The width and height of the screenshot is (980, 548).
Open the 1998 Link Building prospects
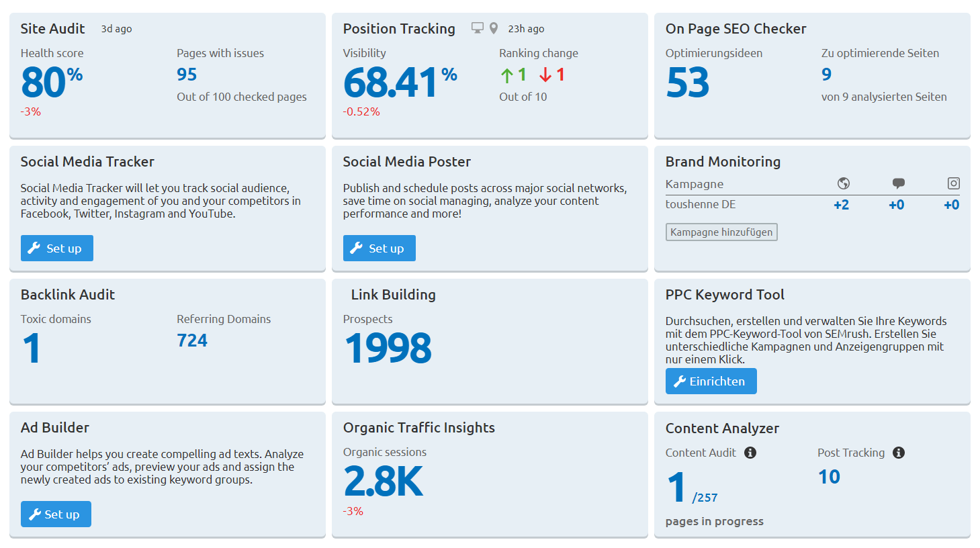(388, 349)
